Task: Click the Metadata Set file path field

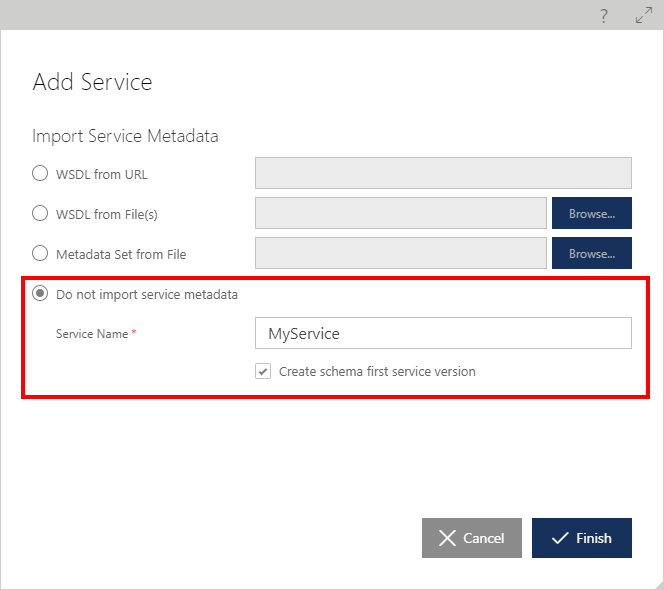Action: 401,253
